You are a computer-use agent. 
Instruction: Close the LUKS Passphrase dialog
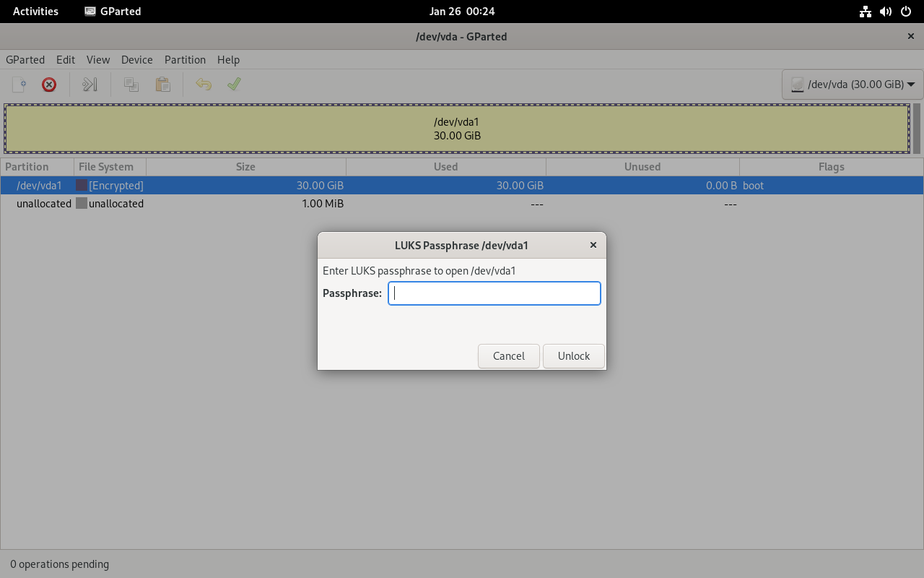pos(593,245)
